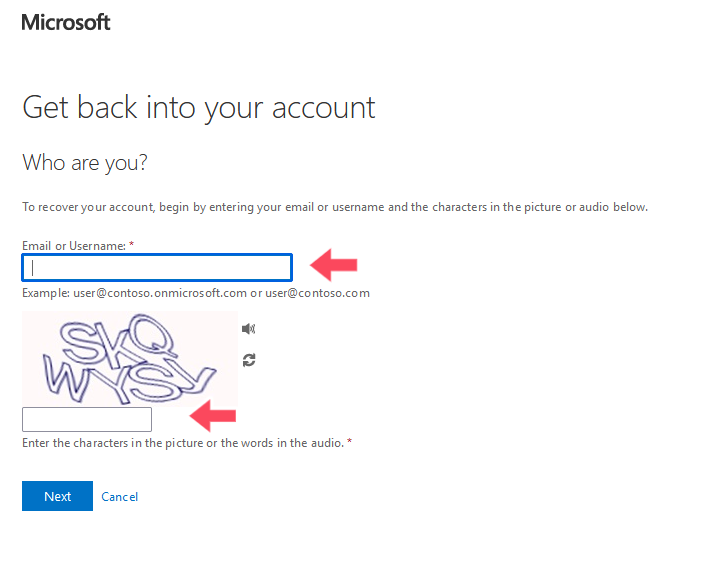The image size is (707, 577).
Task: Click the CAPTCHA characters entry box
Action: pos(87,420)
